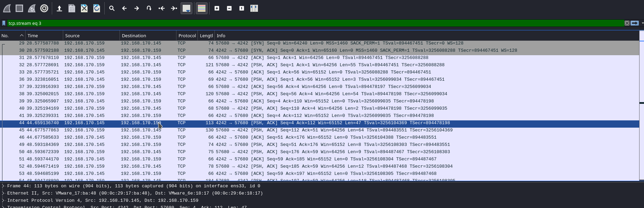Expand the Ethernet II section
This screenshot has height=208, width=644.
coord(3,193)
